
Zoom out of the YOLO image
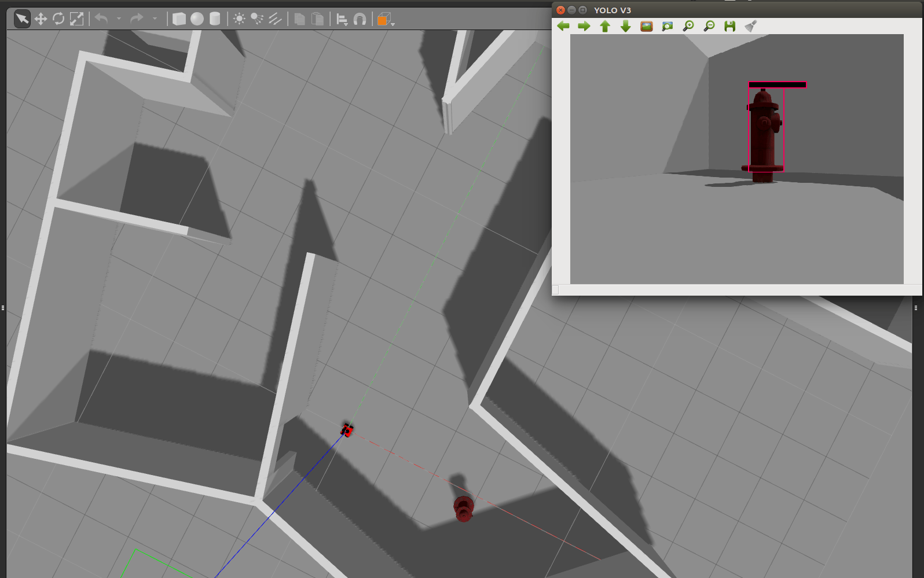click(x=709, y=26)
